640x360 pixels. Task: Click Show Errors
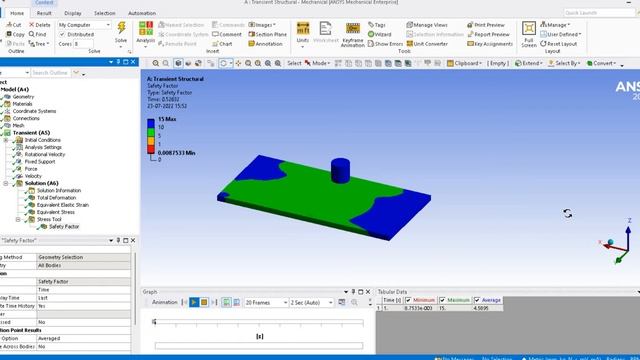click(385, 44)
